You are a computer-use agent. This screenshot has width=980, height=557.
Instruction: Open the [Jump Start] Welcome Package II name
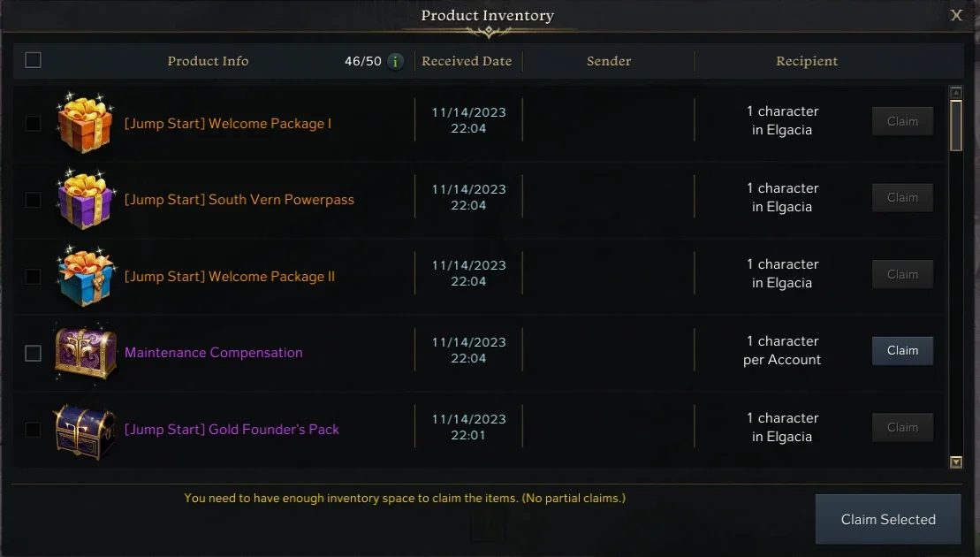click(230, 277)
